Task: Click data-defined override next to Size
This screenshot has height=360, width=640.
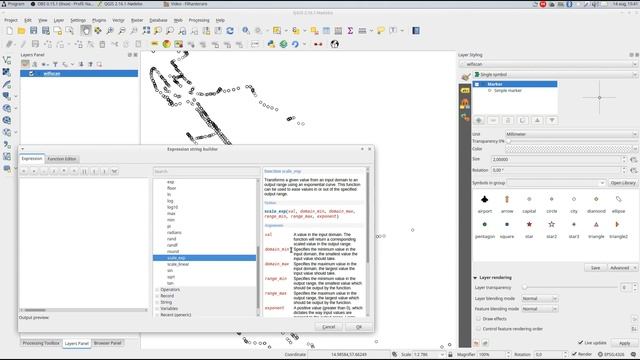Action: pos(633,160)
